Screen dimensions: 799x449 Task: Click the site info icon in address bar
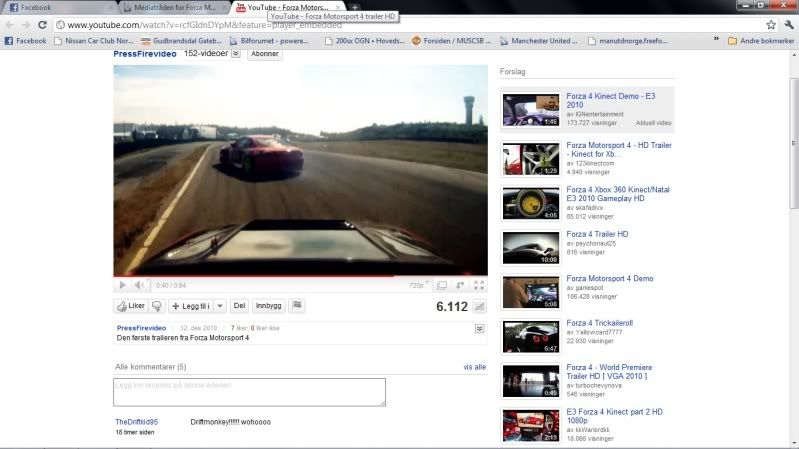coord(60,25)
